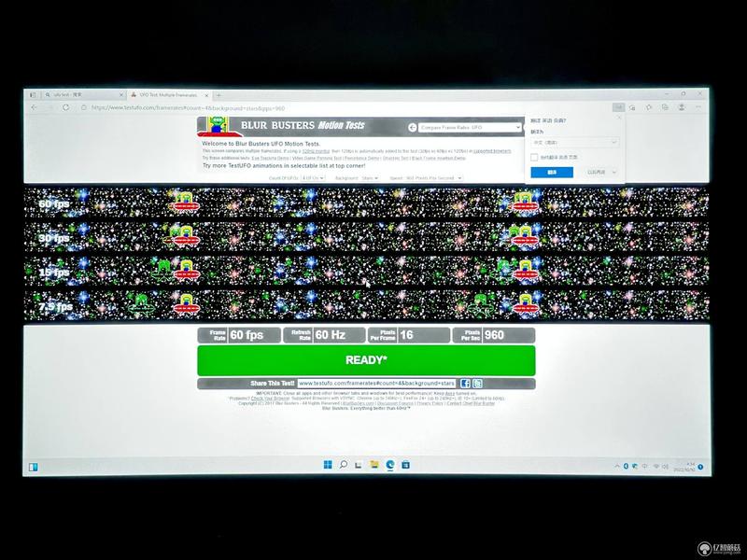Viewport: 747px width, 560px height.
Task: Open the browser profile icon
Action: pos(682,107)
